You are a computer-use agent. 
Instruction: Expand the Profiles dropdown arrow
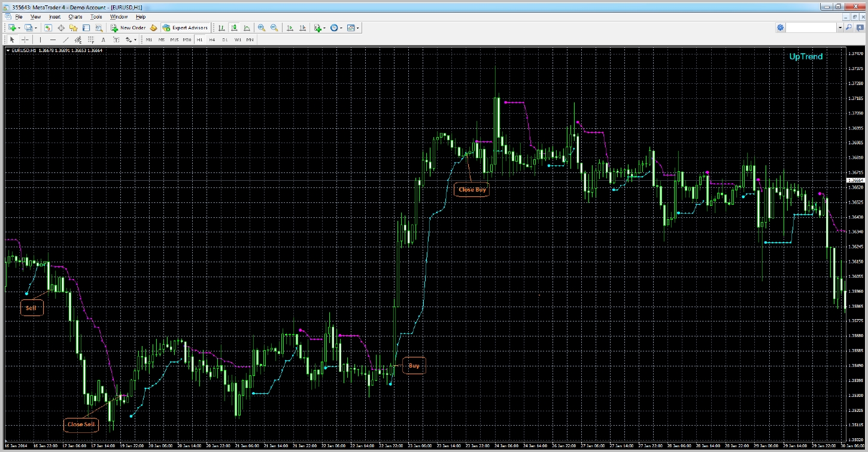pos(36,28)
